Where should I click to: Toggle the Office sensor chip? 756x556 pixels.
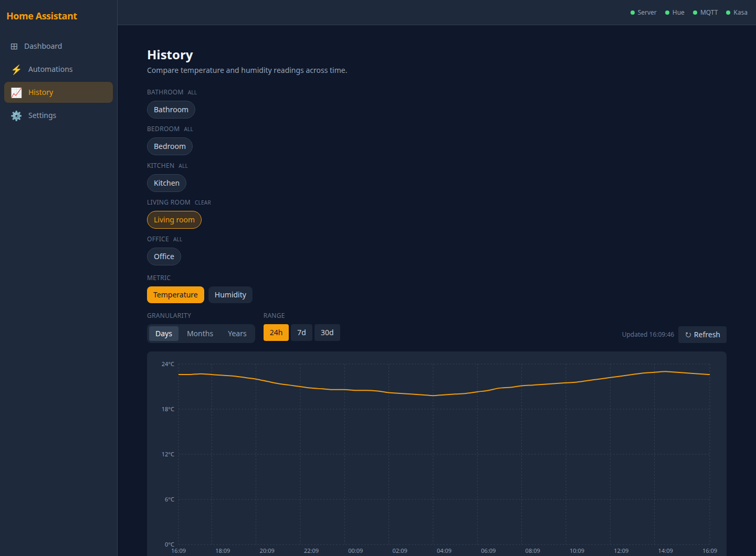(x=164, y=256)
